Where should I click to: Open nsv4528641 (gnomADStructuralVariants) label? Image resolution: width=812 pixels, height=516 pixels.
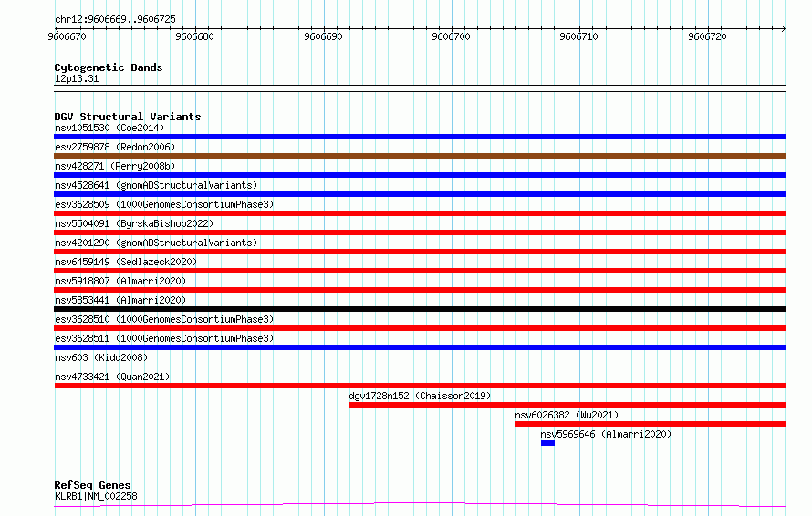click(x=156, y=185)
